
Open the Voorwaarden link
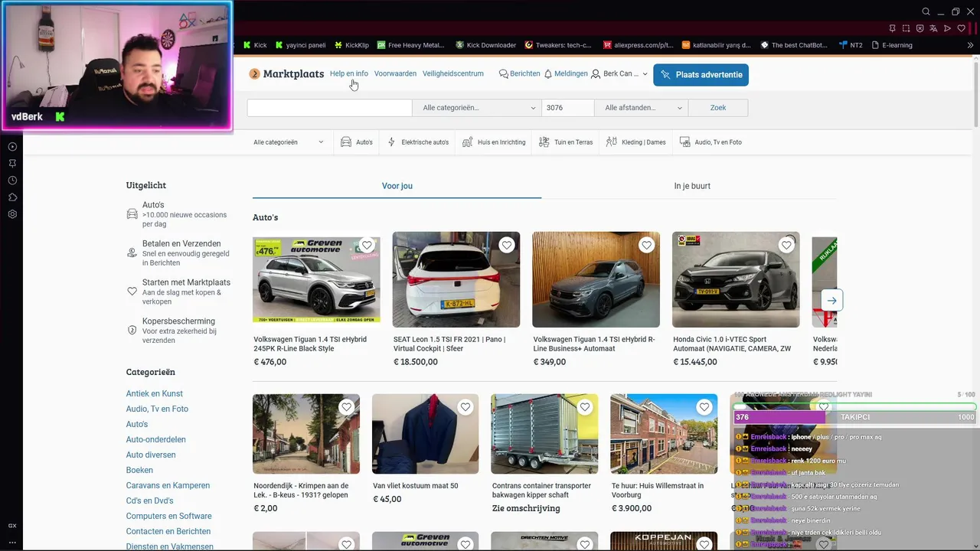coord(395,73)
